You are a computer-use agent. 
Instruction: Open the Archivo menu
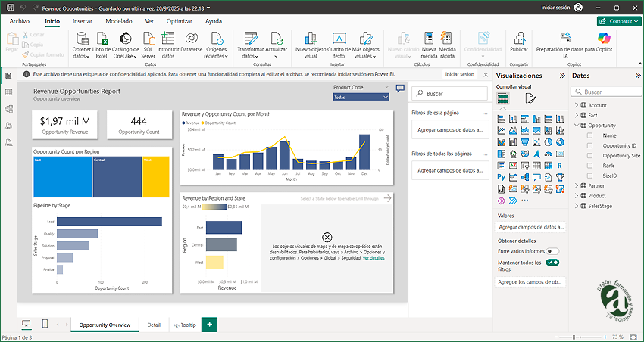pyautogui.click(x=19, y=21)
